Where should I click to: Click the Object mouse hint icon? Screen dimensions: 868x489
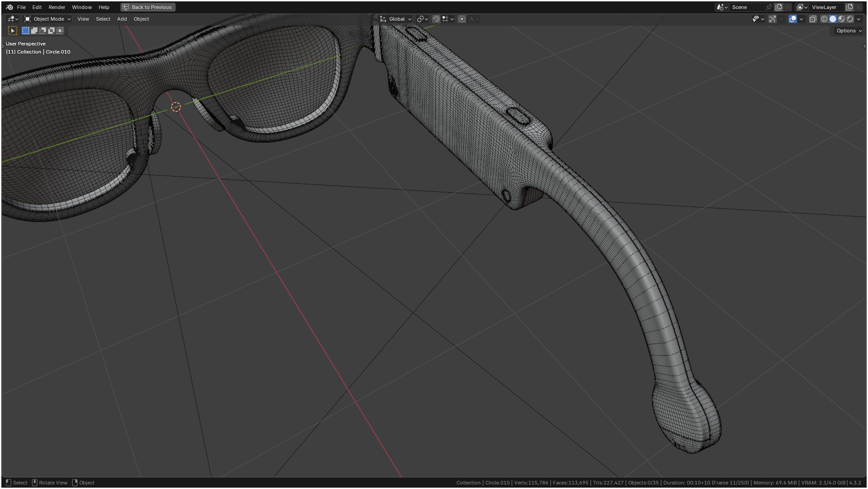click(x=75, y=483)
